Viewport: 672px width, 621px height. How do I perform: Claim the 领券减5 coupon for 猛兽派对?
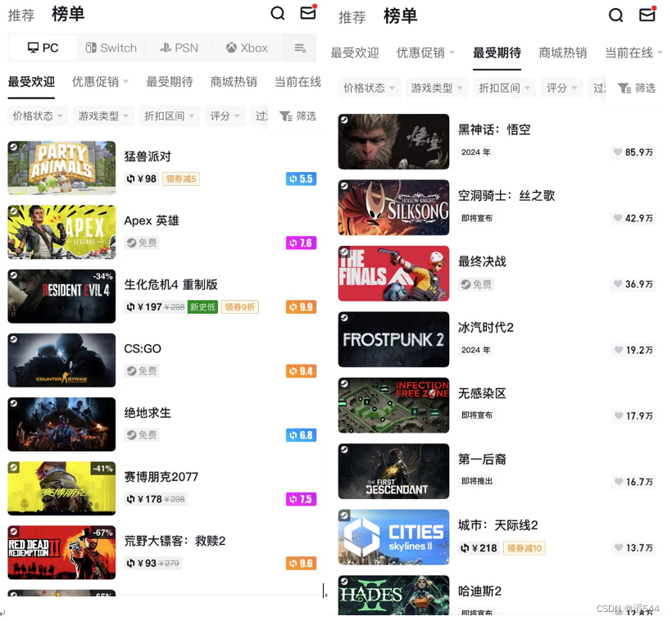click(181, 179)
